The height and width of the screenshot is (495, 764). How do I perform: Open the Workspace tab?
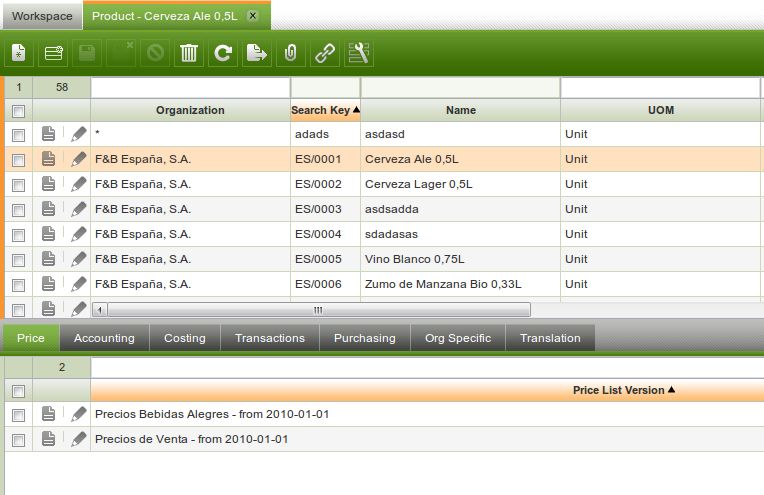click(x=41, y=16)
